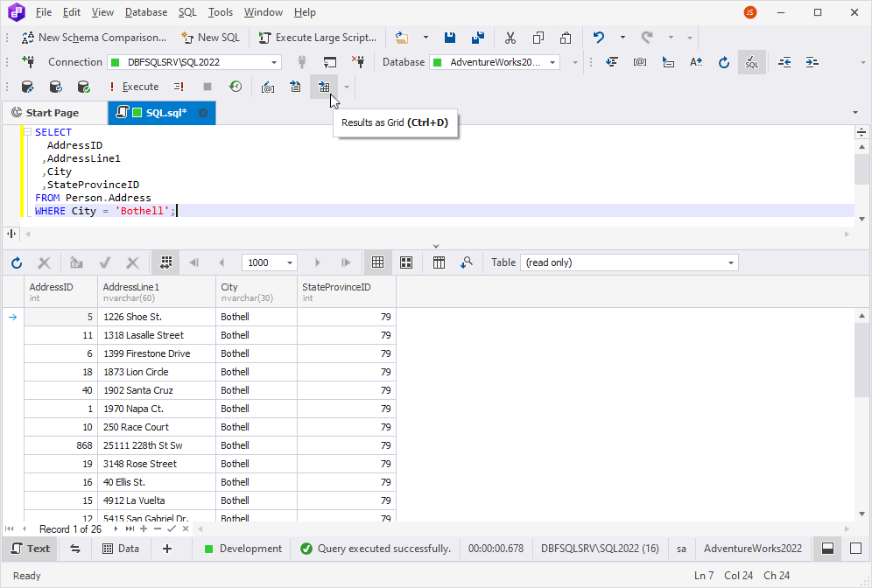This screenshot has height=588, width=872.
Task: Switch to the Start Page tab
Action: click(53, 113)
